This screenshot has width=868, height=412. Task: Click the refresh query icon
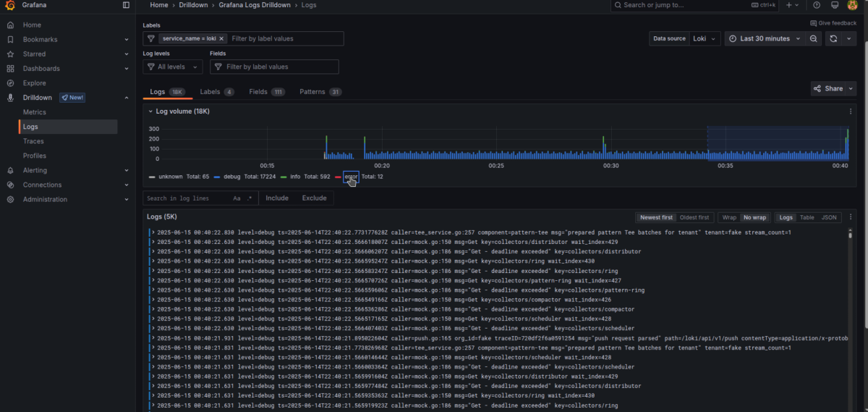pyautogui.click(x=834, y=38)
